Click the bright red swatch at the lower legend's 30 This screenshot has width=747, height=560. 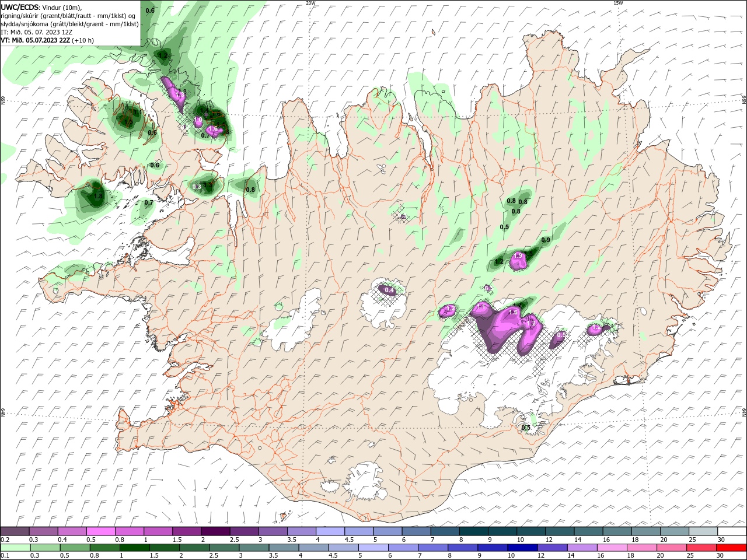(x=732, y=548)
